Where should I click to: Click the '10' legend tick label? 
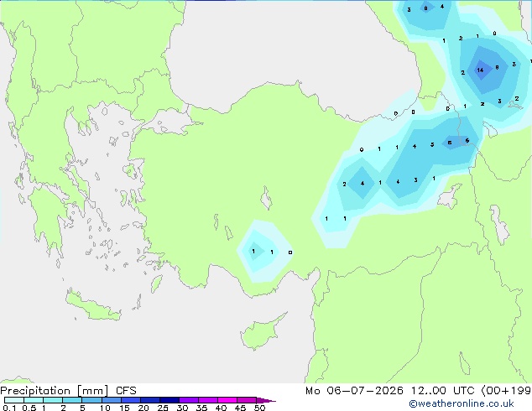(x=105, y=408)
